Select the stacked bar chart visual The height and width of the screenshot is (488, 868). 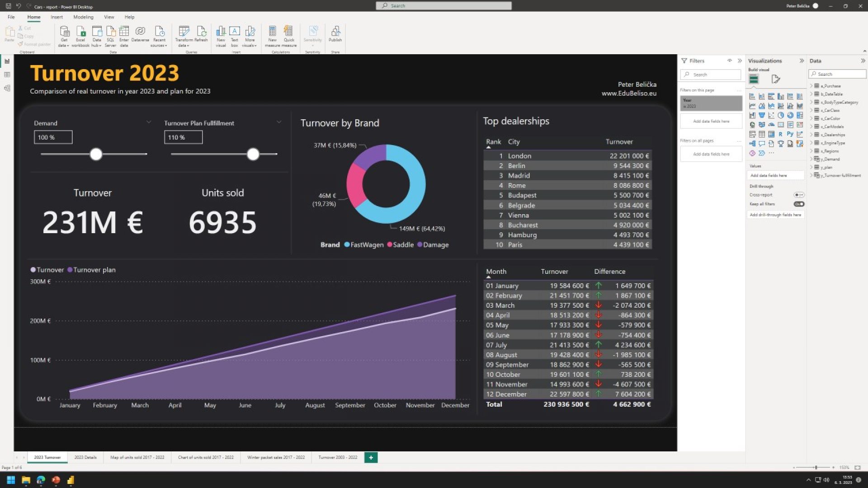tap(752, 96)
